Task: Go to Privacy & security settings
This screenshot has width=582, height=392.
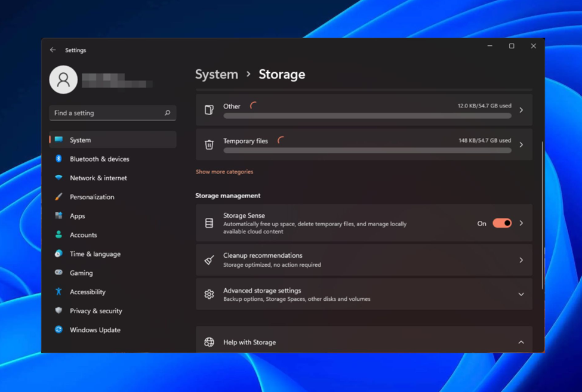Action: point(96,311)
